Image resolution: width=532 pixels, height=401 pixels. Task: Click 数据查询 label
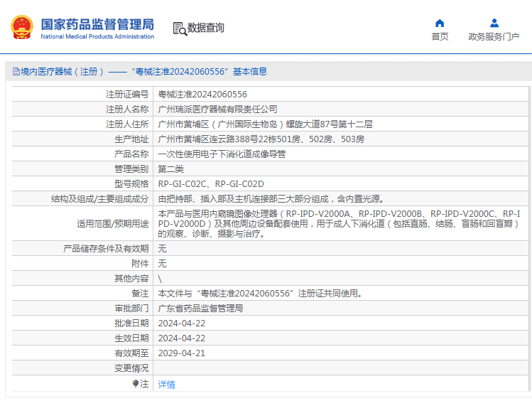tap(205, 28)
